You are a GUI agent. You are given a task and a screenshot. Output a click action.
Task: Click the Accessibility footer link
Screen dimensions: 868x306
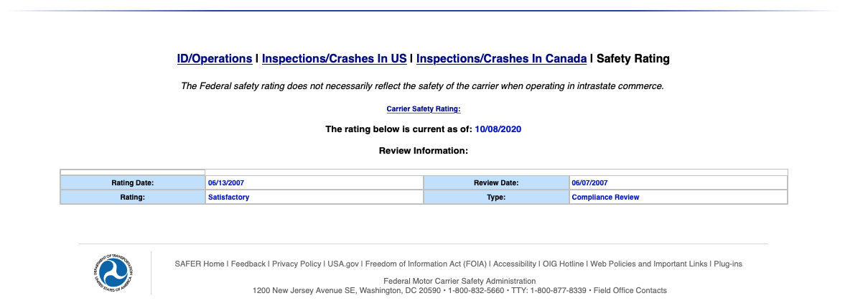point(515,264)
